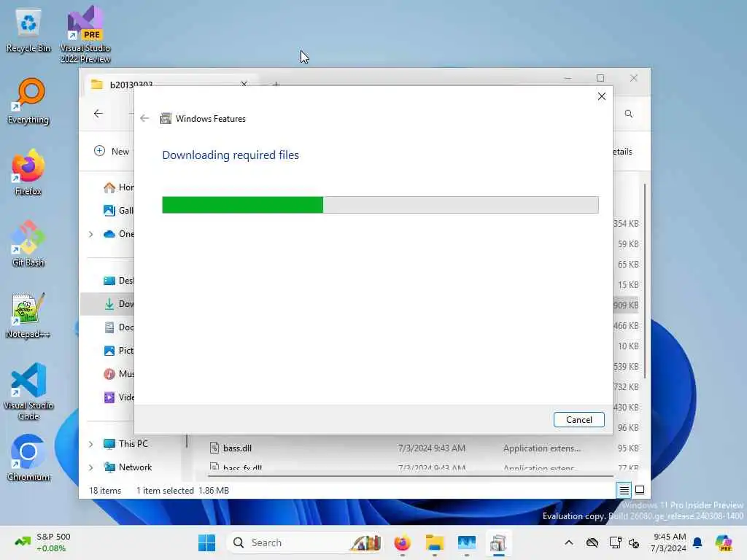Expand the OneDrive tree node

91,234
